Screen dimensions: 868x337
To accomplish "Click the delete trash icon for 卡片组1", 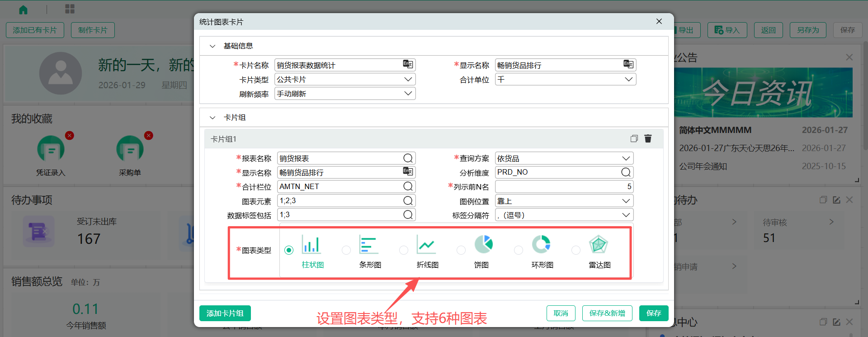I will pyautogui.click(x=648, y=138).
